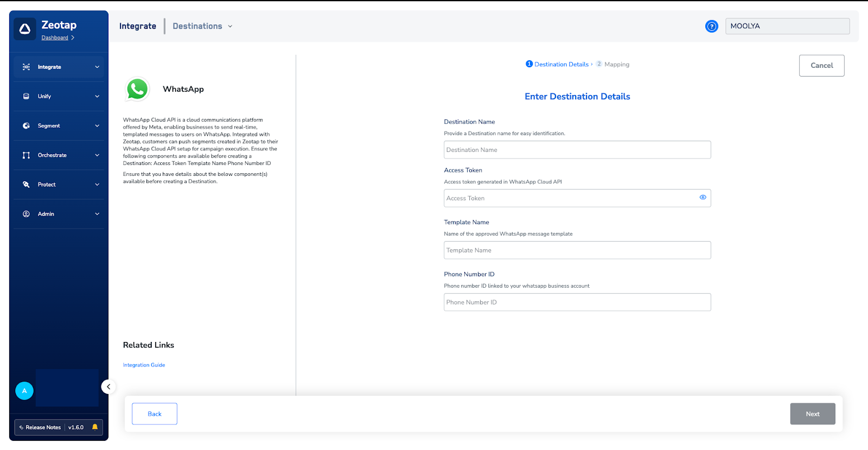Focus the Template Name input field
Screen dimensions: 868x450
coord(577,250)
